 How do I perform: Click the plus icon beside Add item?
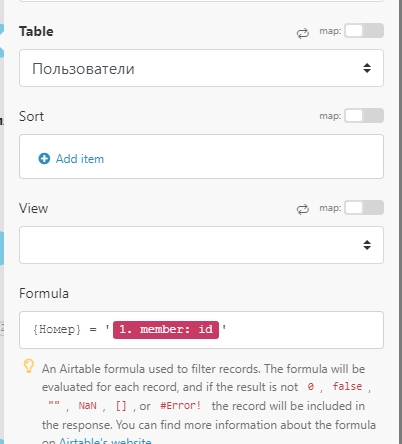[44, 159]
